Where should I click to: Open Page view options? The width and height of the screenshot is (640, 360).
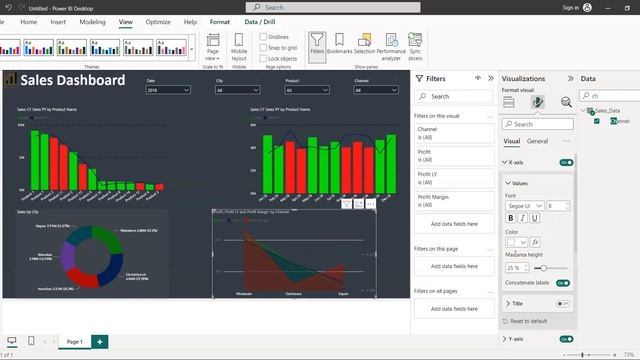[x=213, y=47]
